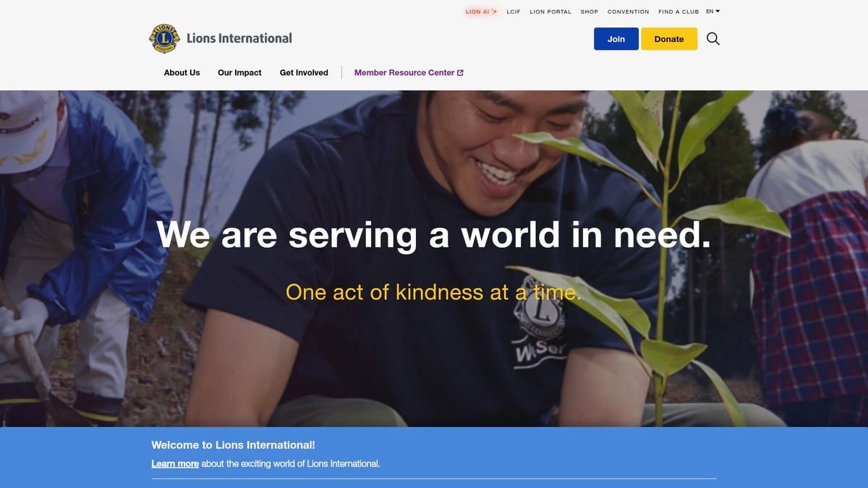The width and height of the screenshot is (868, 488).
Task: Visit the Shop link
Action: (x=590, y=12)
